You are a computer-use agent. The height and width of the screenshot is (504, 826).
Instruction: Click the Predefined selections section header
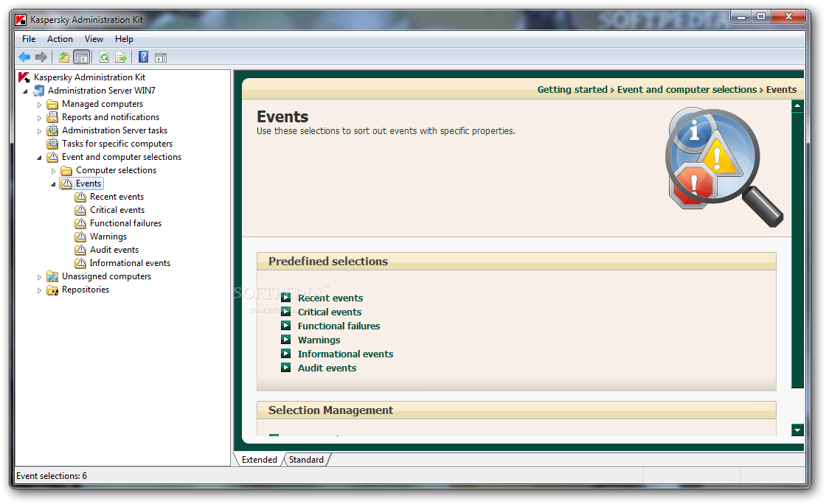point(516,262)
